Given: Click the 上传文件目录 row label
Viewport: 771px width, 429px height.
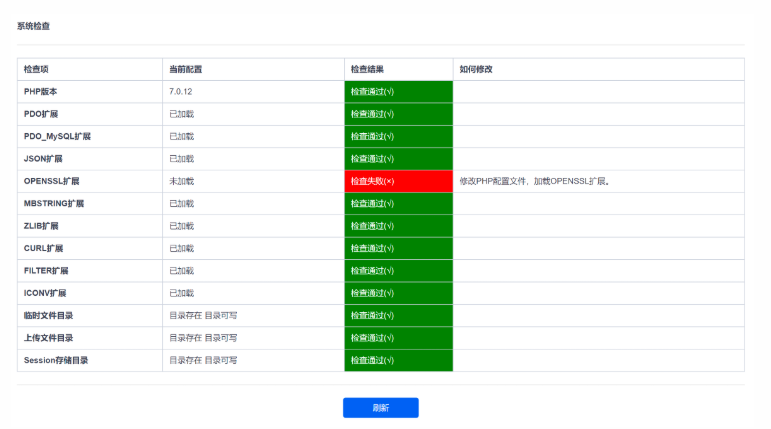Looking at the screenshot, I should [48, 338].
